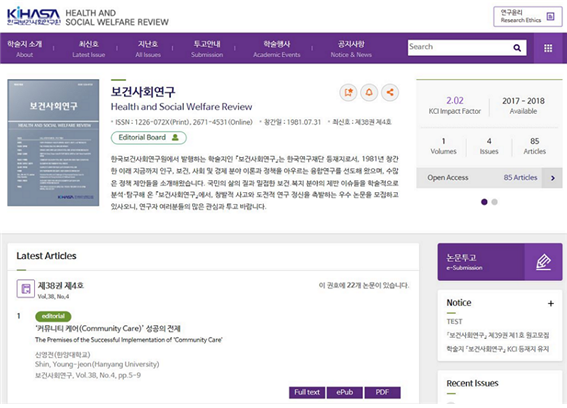Expand Notice with the plus icon

tap(550, 303)
